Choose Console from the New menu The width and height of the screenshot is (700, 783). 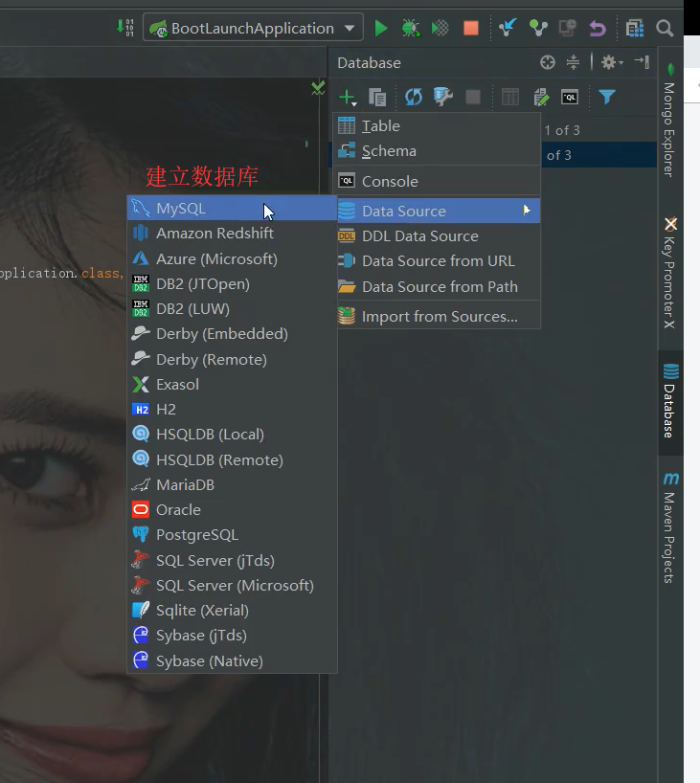tap(437, 181)
